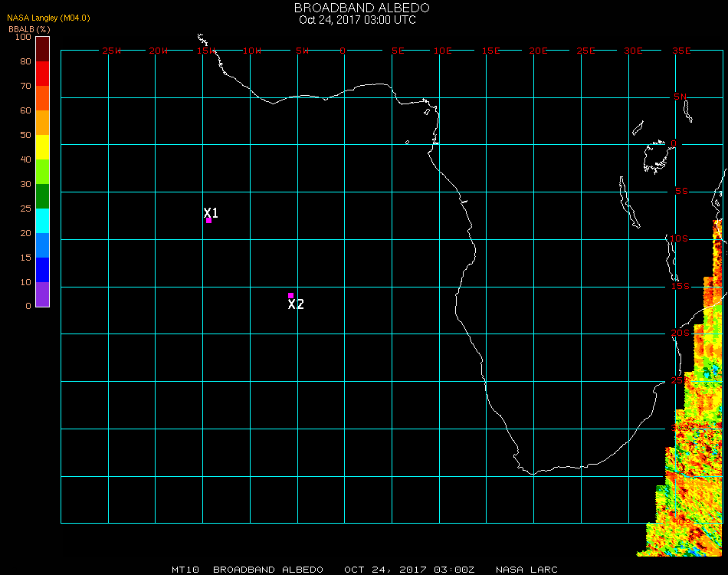Select the bright red 70-80 legend color
This screenshot has height=575, width=728.
pyautogui.click(x=43, y=74)
